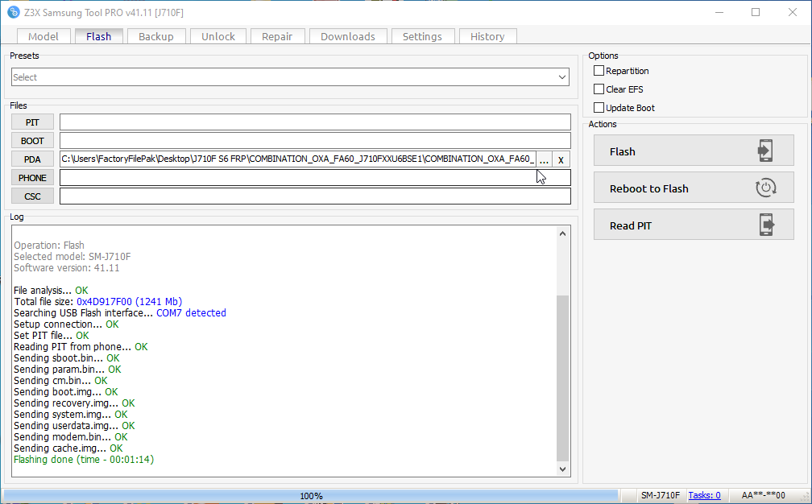Click the Flash action label
This screenshot has height=504, width=812.
point(622,151)
